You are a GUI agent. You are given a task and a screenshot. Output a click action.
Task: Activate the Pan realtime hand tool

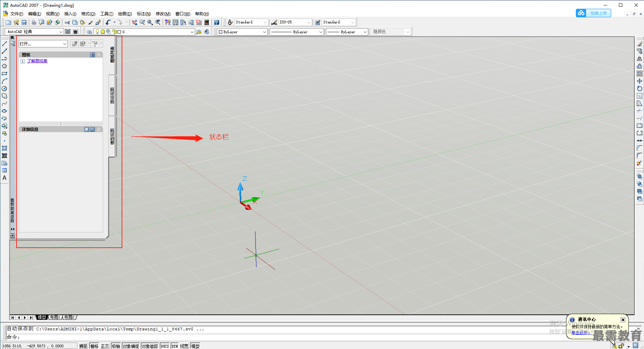coord(134,22)
